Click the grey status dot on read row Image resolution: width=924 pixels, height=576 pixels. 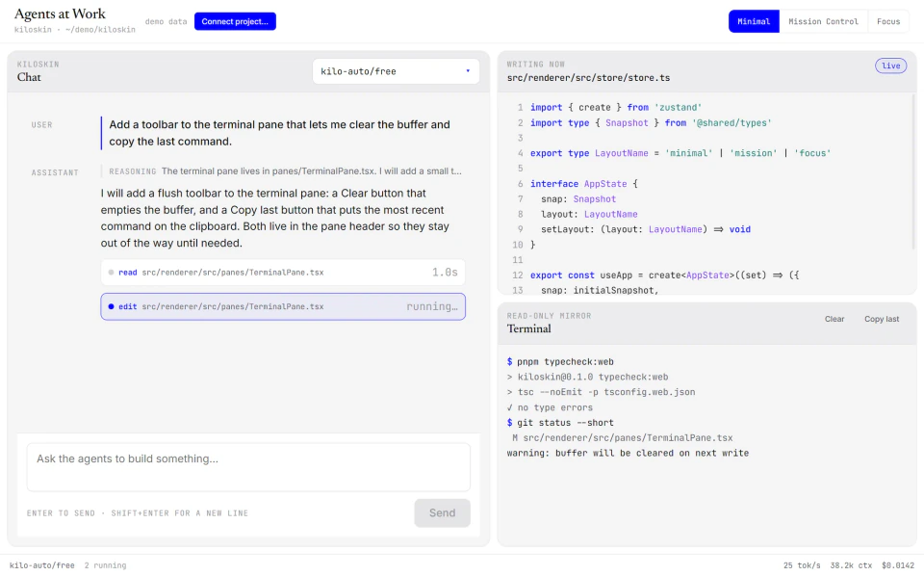[x=111, y=273]
